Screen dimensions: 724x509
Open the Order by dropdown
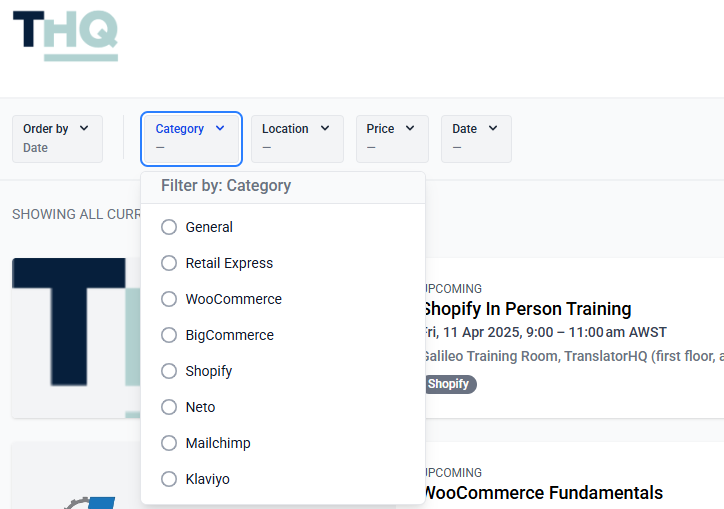(57, 139)
